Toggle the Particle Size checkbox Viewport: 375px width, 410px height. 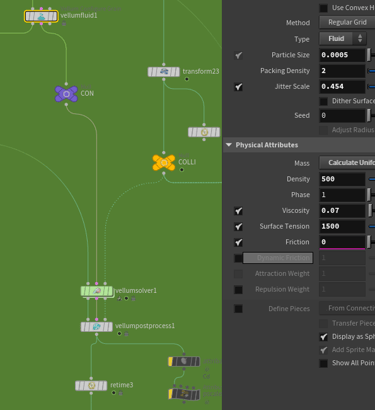coord(238,55)
